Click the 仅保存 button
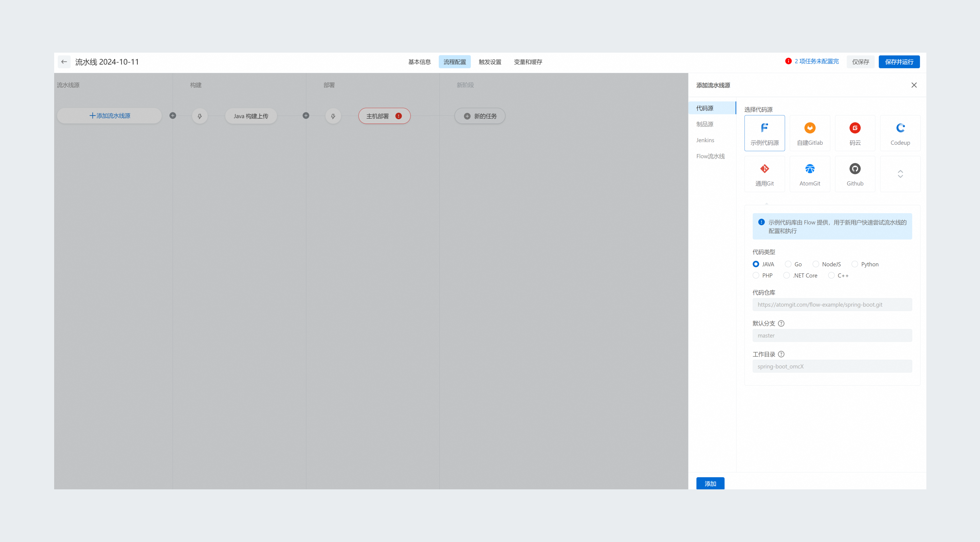This screenshot has width=980, height=542. 861,62
